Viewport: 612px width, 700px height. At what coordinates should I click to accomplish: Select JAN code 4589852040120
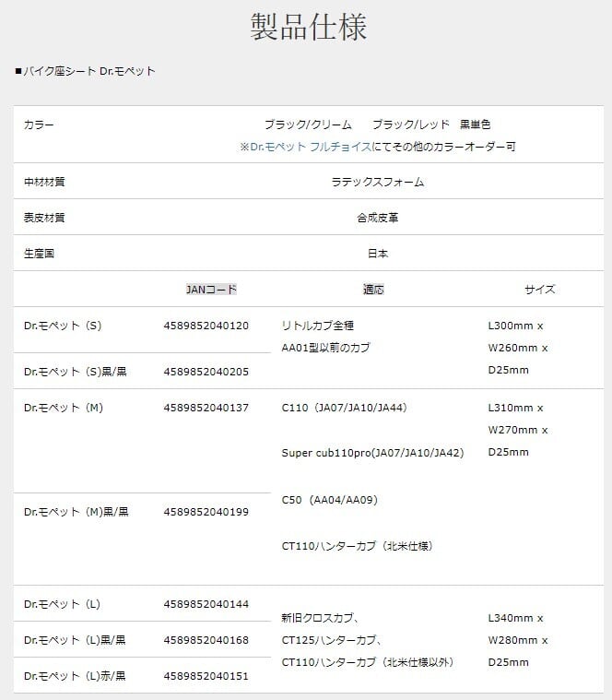(206, 326)
